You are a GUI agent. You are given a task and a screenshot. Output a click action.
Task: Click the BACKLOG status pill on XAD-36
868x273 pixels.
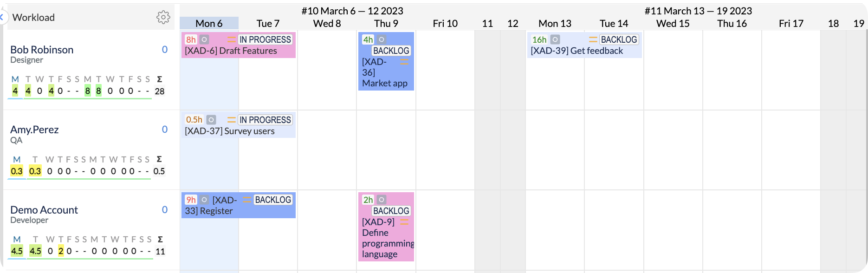pyautogui.click(x=391, y=51)
